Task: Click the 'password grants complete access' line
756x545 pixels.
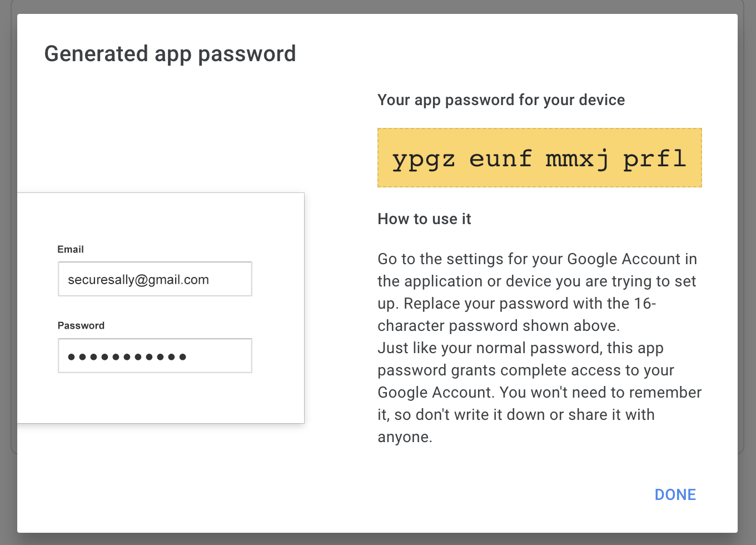Action: [525, 370]
